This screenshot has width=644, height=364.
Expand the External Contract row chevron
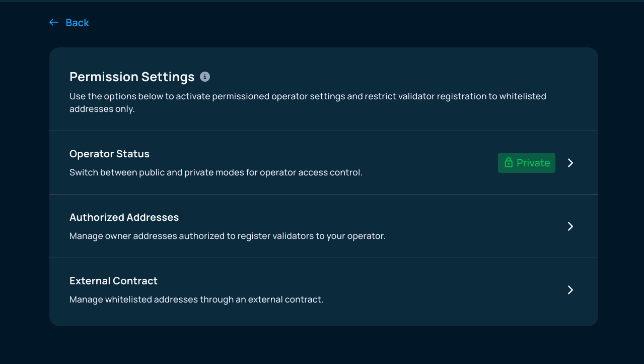570,290
